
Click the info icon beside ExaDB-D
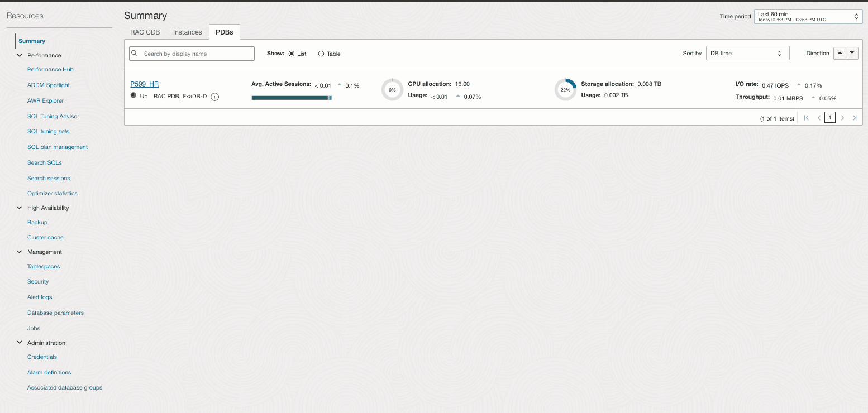tap(214, 97)
